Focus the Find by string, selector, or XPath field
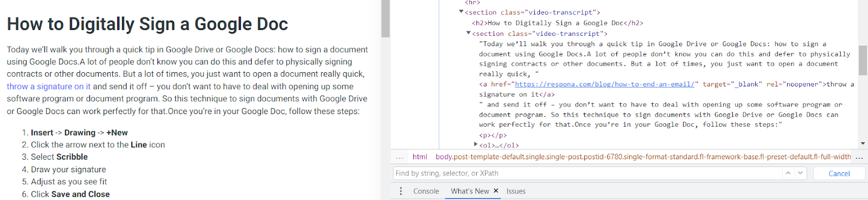 (x=588, y=173)
